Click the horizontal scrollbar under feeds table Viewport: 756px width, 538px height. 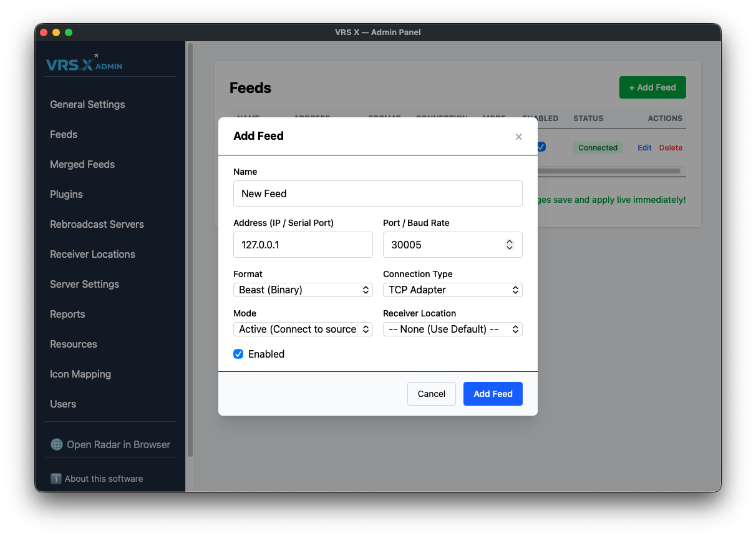click(x=608, y=170)
